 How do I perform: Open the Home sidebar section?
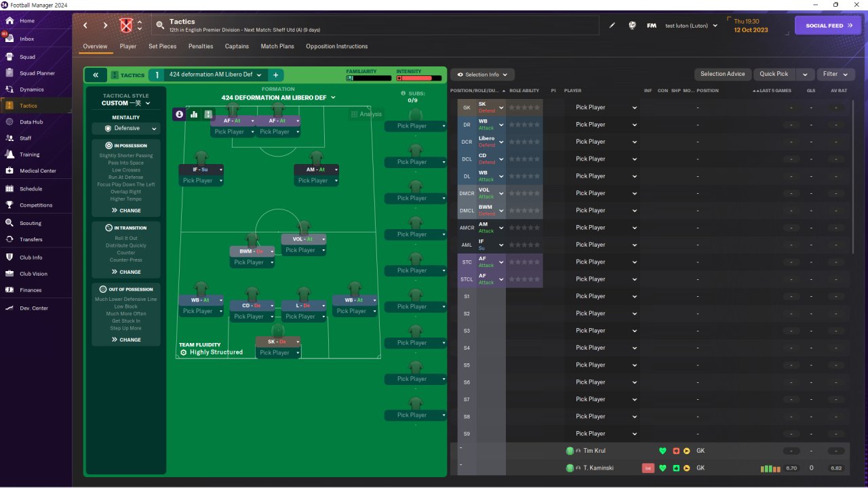(27, 21)
